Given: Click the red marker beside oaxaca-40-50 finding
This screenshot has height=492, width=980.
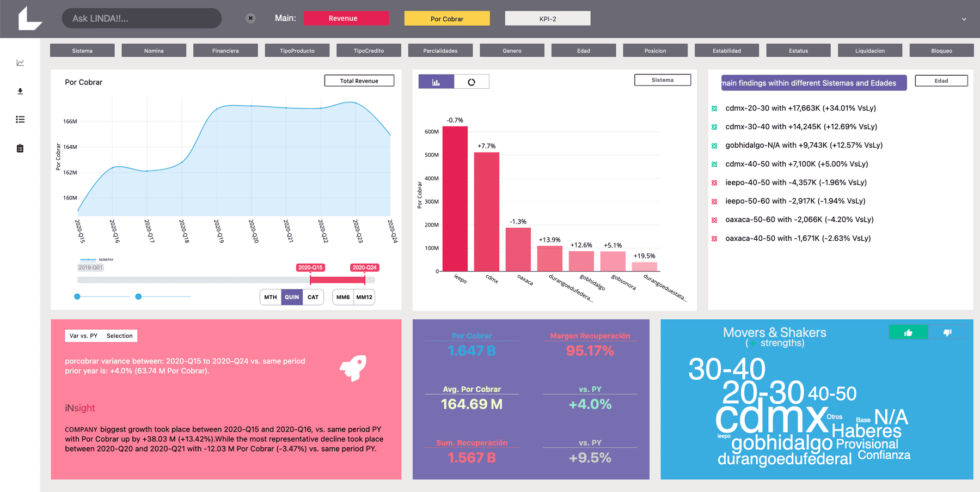Looking at the screenshot, I should [714, 239].
